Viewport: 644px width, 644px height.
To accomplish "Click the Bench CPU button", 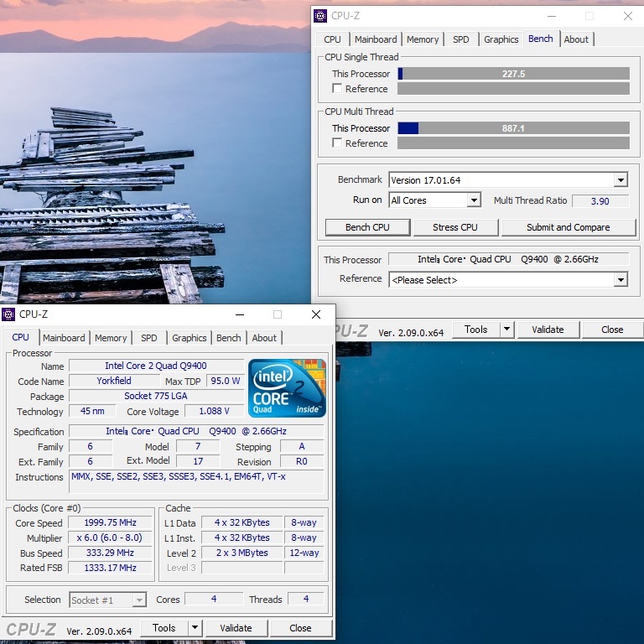I will 367,227.
